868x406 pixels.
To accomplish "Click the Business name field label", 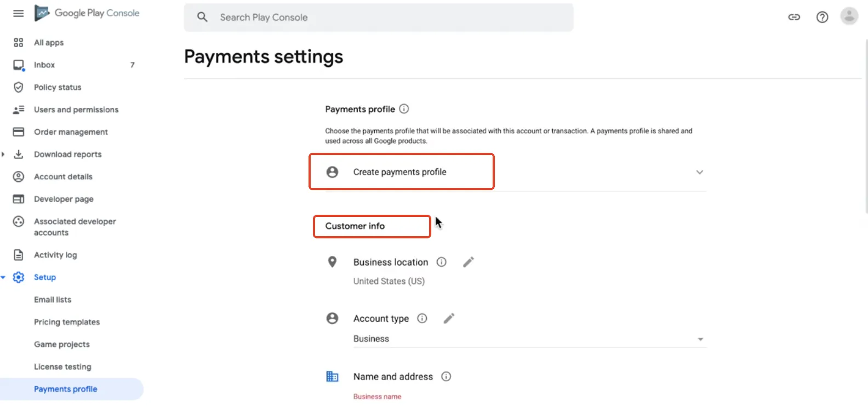I will (377, 397).
